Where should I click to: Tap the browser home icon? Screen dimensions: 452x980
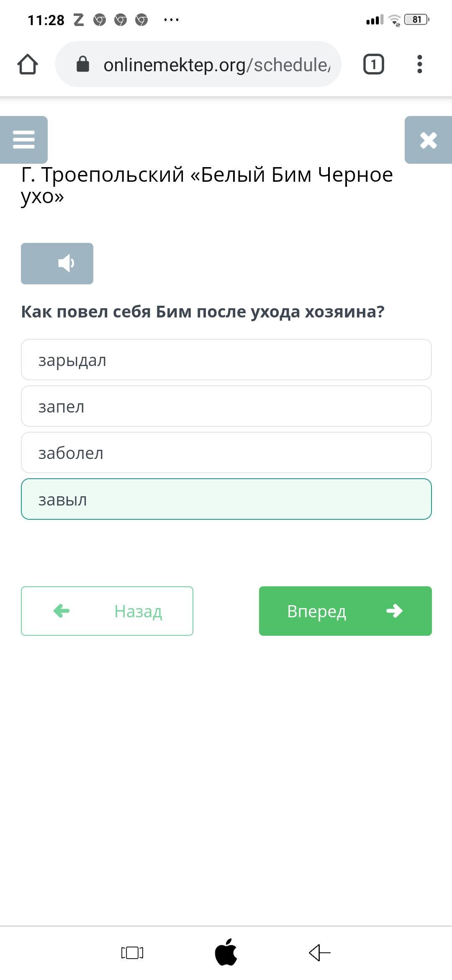click(x=28, y=64)
